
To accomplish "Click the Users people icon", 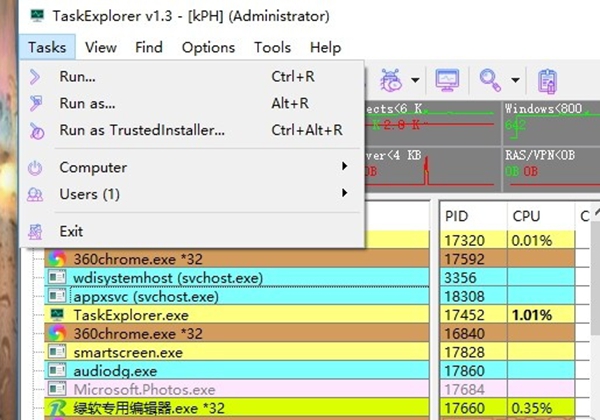I will point(35,195).
